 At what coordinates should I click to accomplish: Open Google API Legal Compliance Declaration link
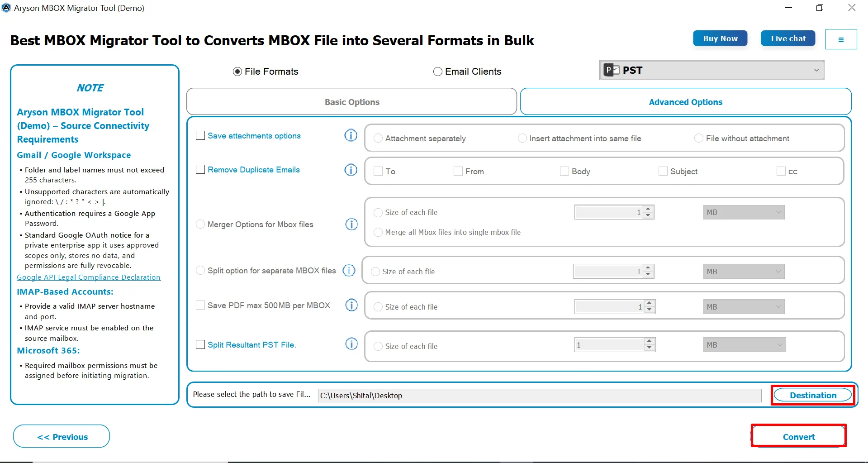89,277
